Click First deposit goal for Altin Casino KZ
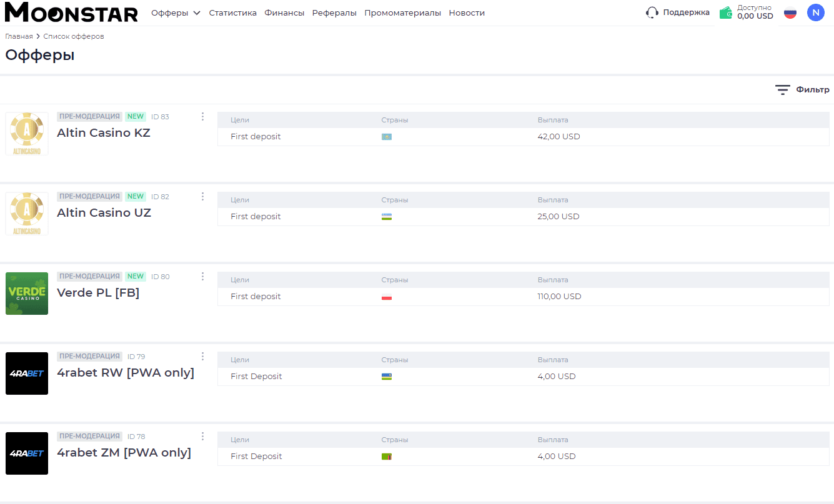This screenshot has height=504, width=834. click(x=256, y=137)
